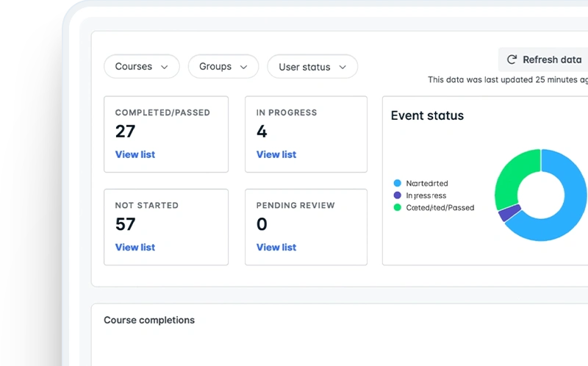Open the User status dropdown
This screenshot has width=588, height=366.
tap(312, 67)
